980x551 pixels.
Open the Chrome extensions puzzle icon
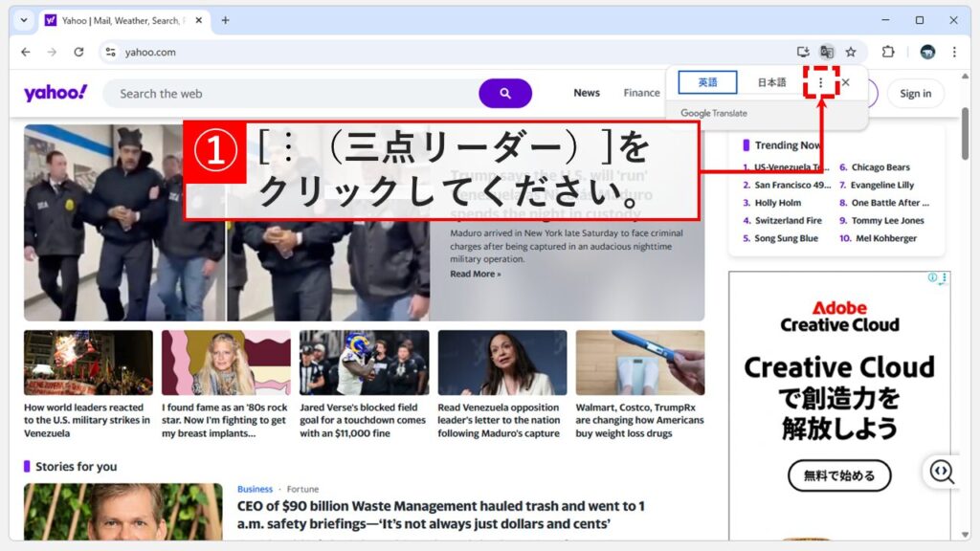[888, 52]
